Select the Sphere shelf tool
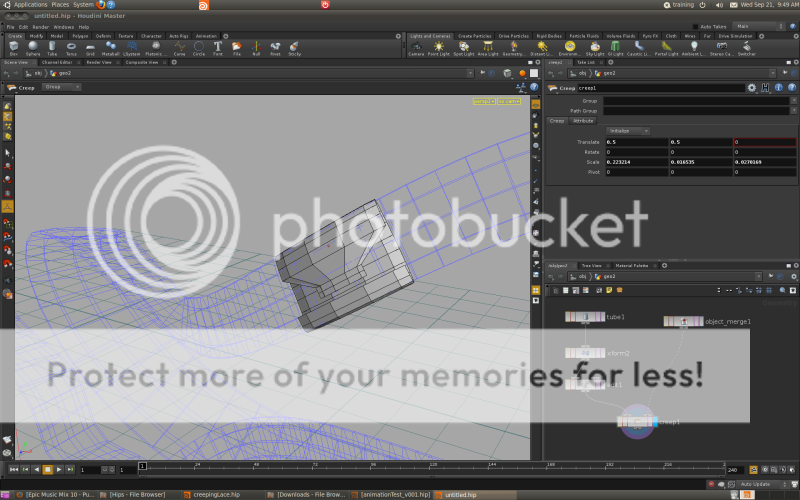The width and height of the screenshot is (800, 500). point(33,48)
